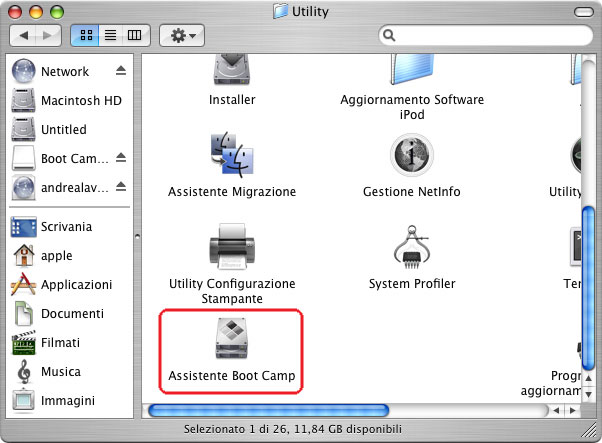The image size is (602, 443).
Task: Click the Network globe icon in sidebar
Action: tap(23, 71)
